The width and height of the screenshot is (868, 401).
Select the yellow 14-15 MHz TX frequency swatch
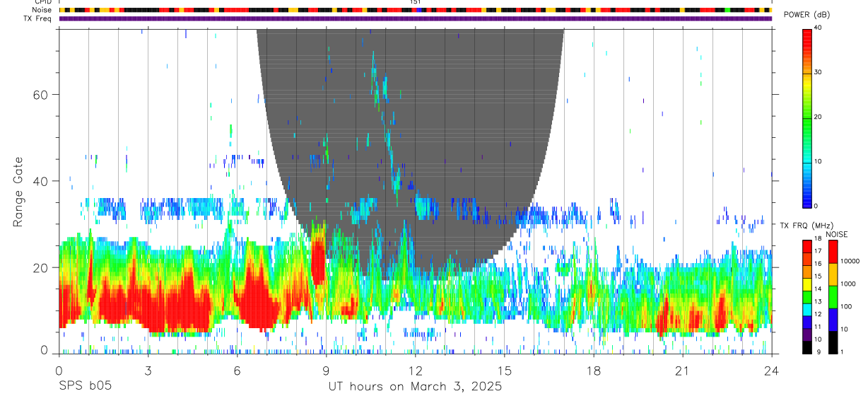tap(807, 284)
